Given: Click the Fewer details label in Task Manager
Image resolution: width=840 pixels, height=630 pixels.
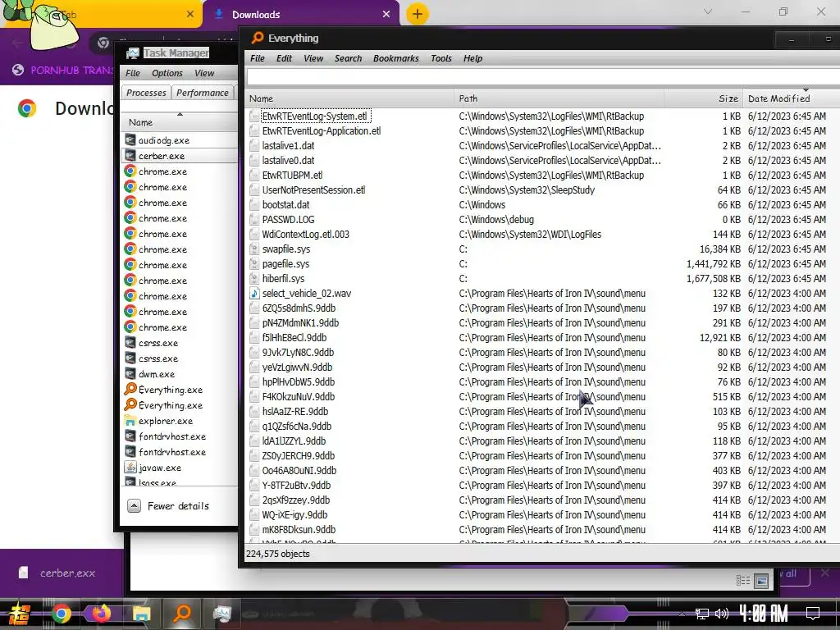Looking at the screenshot, I should point(178,505).
